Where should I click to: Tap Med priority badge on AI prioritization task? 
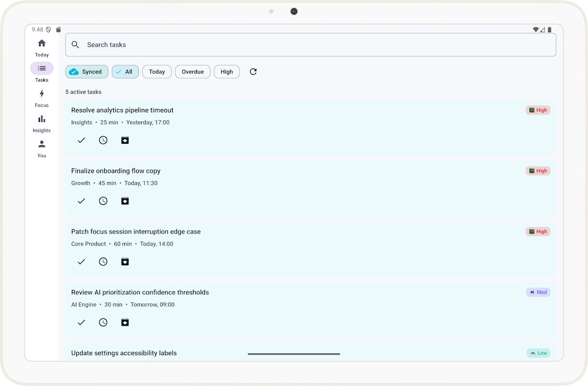click(x=538, y=292)
